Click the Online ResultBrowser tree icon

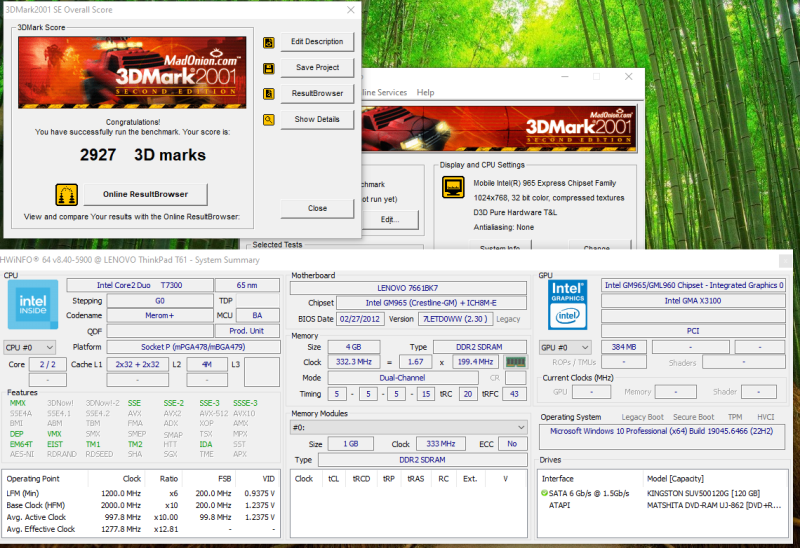click(x=66, y=194)
